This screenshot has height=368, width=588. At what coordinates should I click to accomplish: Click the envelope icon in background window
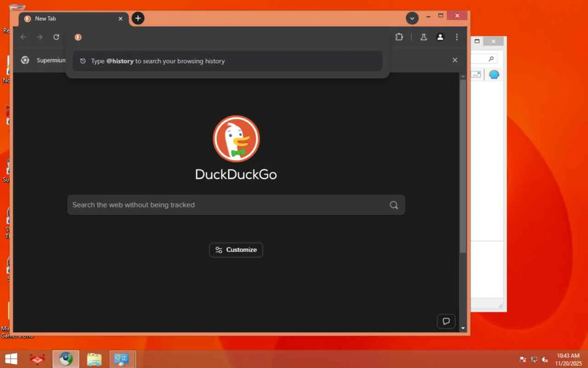tap(476, 75)
